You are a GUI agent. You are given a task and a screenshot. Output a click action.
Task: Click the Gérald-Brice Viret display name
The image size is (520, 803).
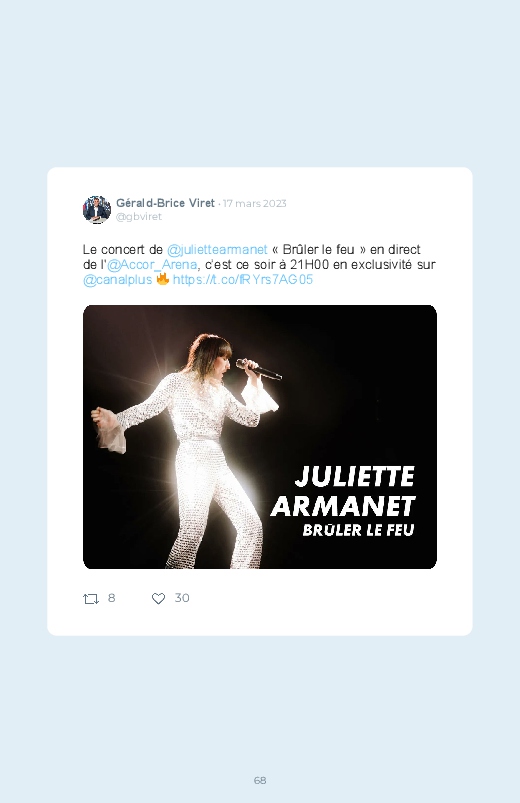pos(165,203)
